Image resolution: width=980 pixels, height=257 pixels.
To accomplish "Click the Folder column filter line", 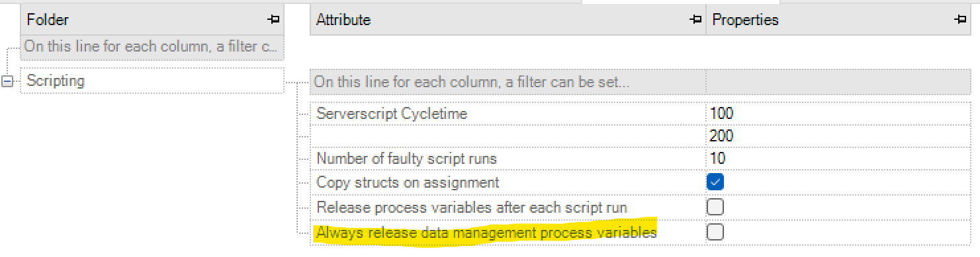I will [152, 48].
